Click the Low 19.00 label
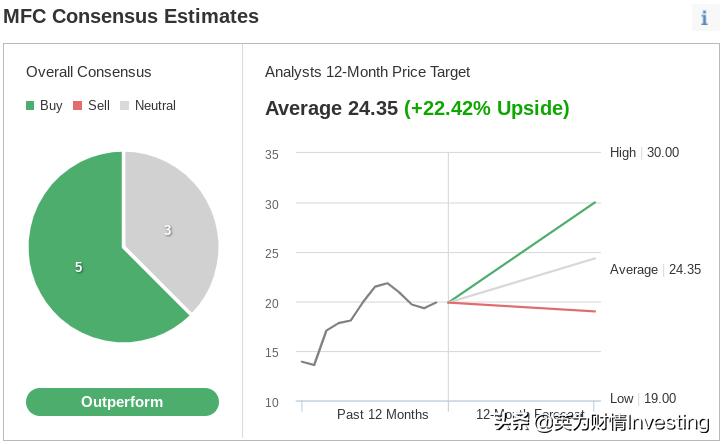The height and width of the screenshot is (444, 723). [x=643, y=398]
